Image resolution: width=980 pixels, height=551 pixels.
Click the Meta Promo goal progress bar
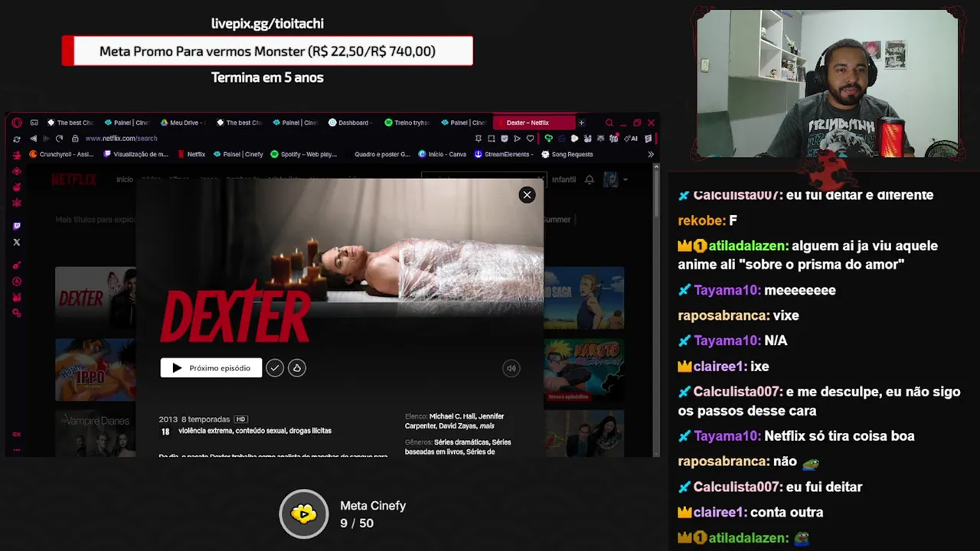point(267,51)
